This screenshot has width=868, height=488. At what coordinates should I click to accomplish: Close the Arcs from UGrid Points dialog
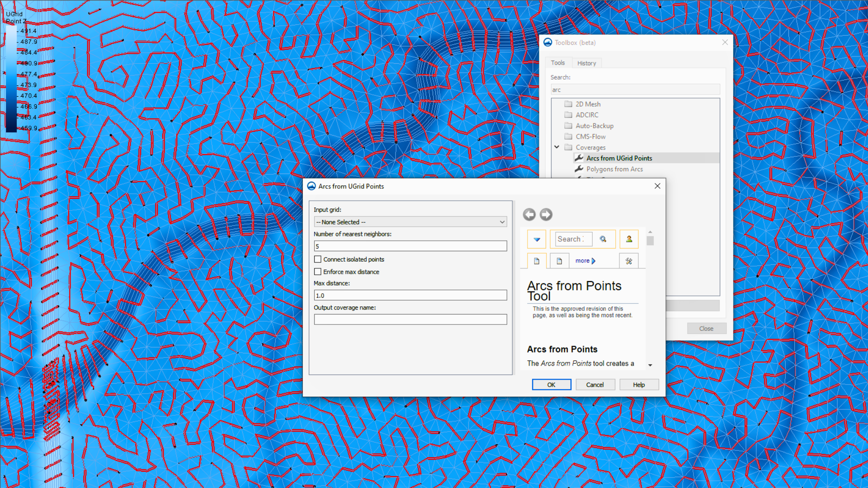tap(657, 186)
